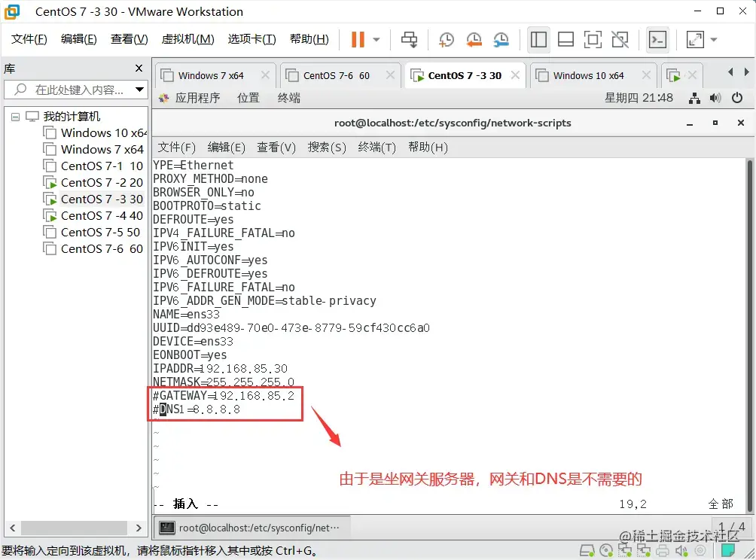756x560 pixels.
Task: Click the IPADDR=192.168.85.30 line
Action: (220, 369)
